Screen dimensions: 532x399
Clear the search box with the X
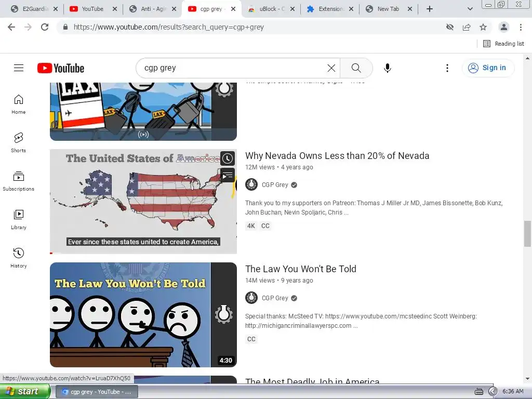click(x=331, y=68)
